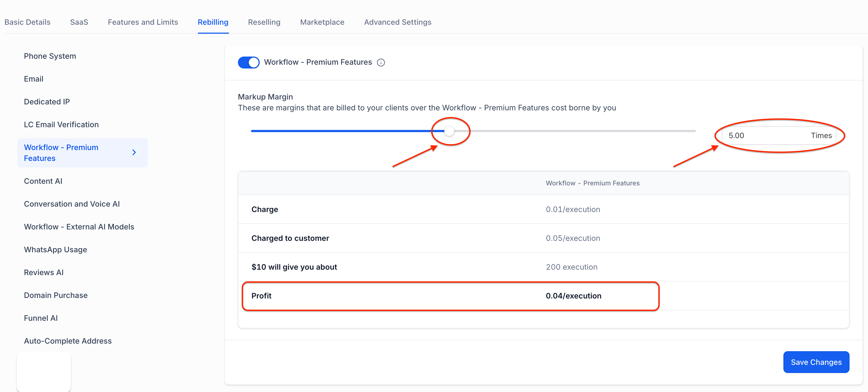Open Workflow - External AI Models section
The width and height of the screenshot is (868, 392).
point(79,227)
